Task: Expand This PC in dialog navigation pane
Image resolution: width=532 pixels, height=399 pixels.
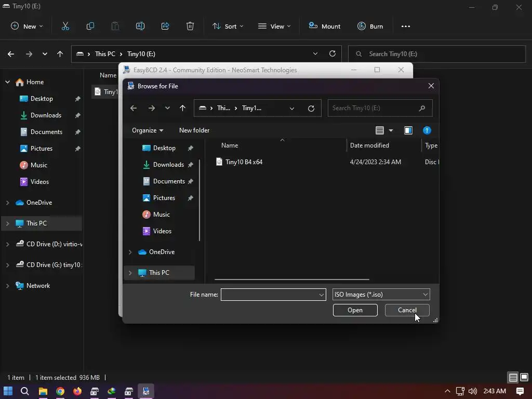Action: 130,273
